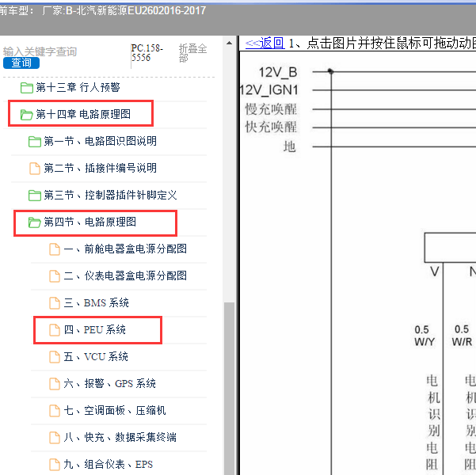
Task: Click the page icon of 一、前舱电器盒电源分配图
Action: point(55,249)
